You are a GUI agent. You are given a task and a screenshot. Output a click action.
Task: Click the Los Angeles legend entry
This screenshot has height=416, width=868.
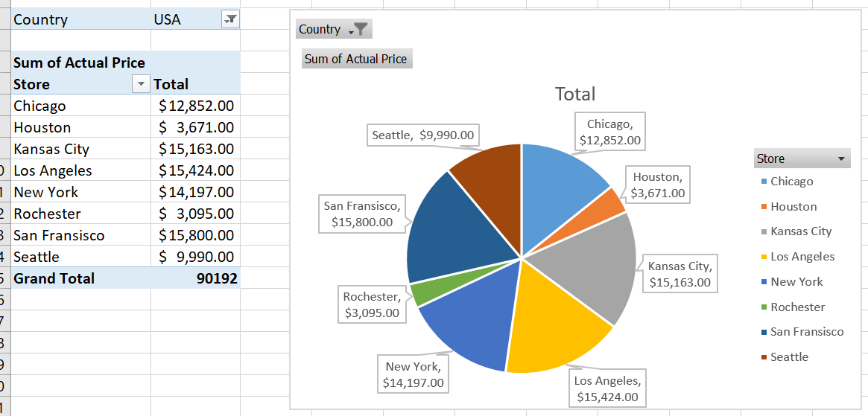798,257
